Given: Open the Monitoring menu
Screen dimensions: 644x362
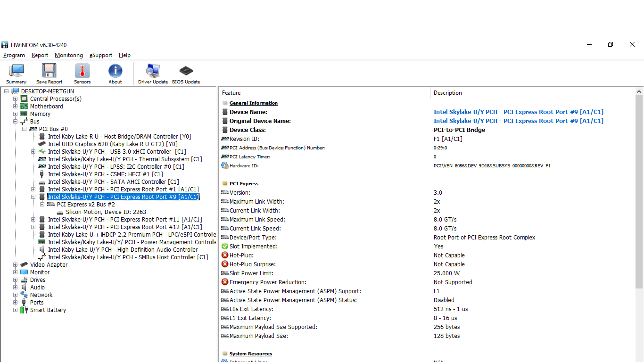Looking at the screenshot, I should click(x=69, y=55).
